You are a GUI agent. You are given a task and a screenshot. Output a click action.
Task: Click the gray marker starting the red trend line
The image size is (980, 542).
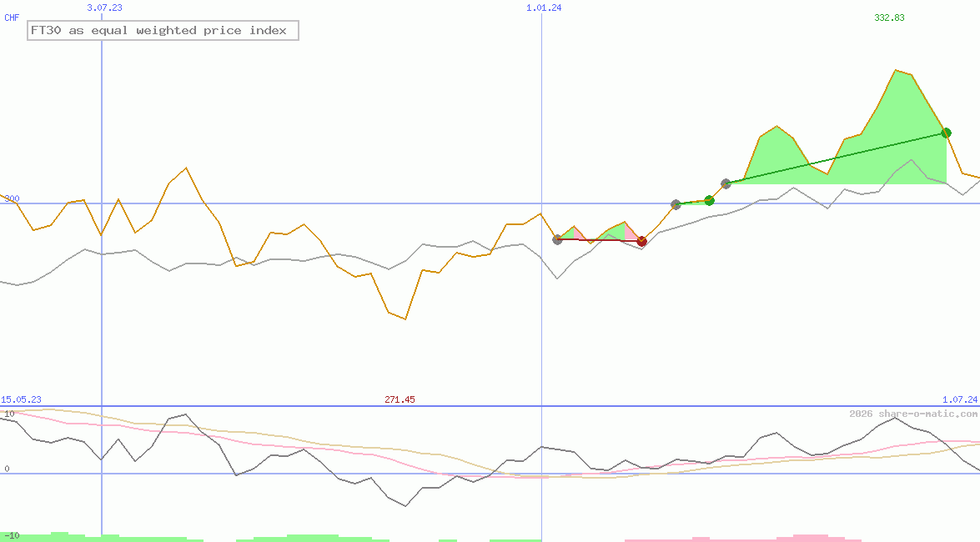coord(557,239)
